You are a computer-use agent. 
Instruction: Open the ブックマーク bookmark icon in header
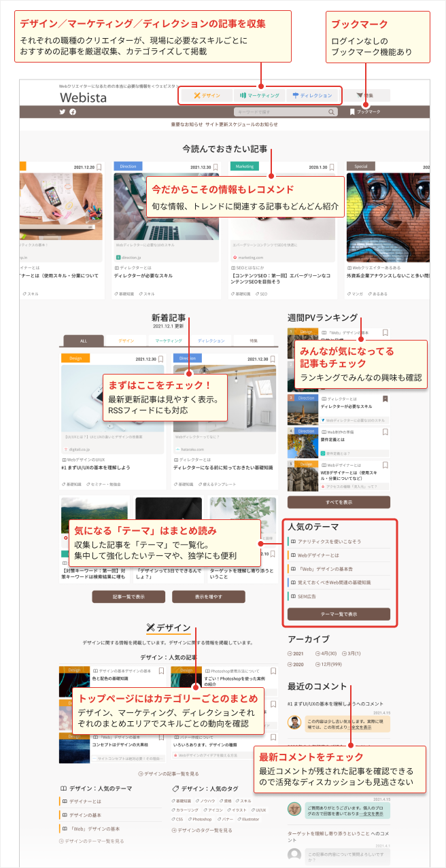352,111
